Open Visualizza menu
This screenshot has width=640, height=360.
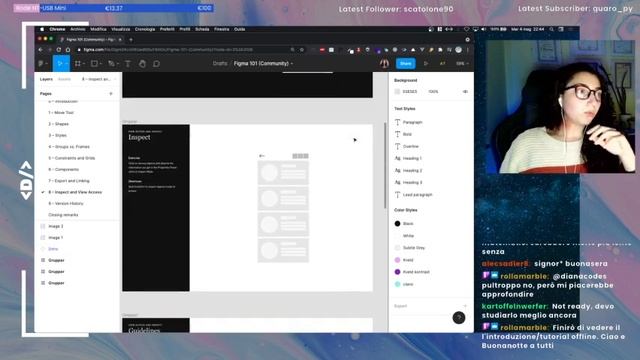pos(121,29)
